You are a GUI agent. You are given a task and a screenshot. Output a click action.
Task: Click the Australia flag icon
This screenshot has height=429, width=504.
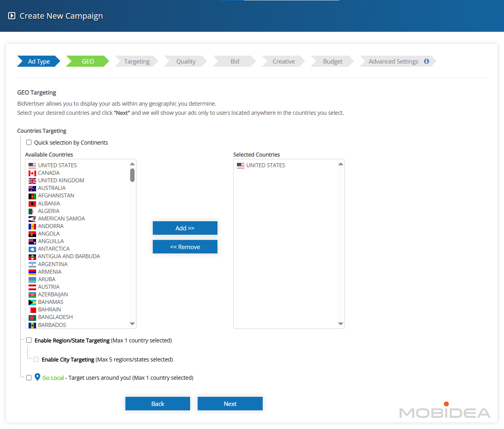[32, 188]
